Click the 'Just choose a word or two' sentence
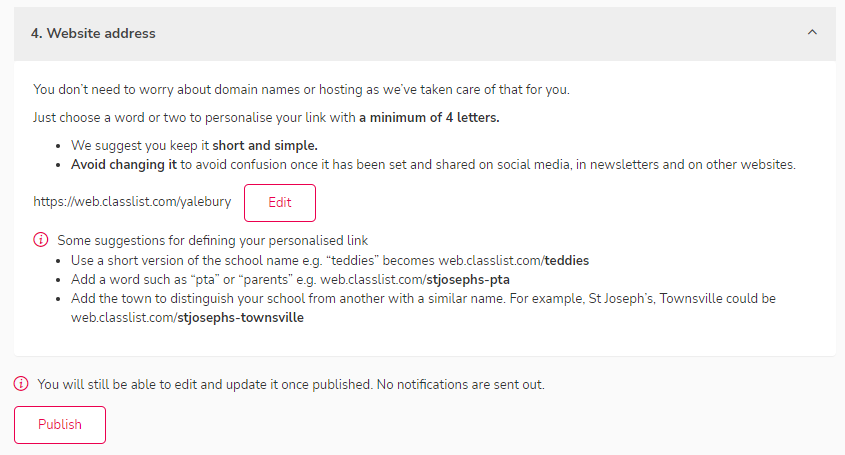This screenshot has height=455, width=845. click(266, 118)
